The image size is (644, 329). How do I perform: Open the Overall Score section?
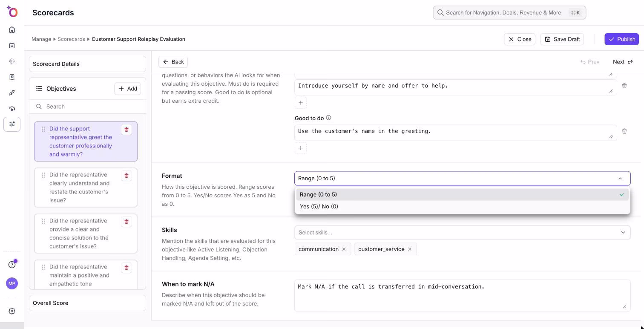tap(87, 303)
